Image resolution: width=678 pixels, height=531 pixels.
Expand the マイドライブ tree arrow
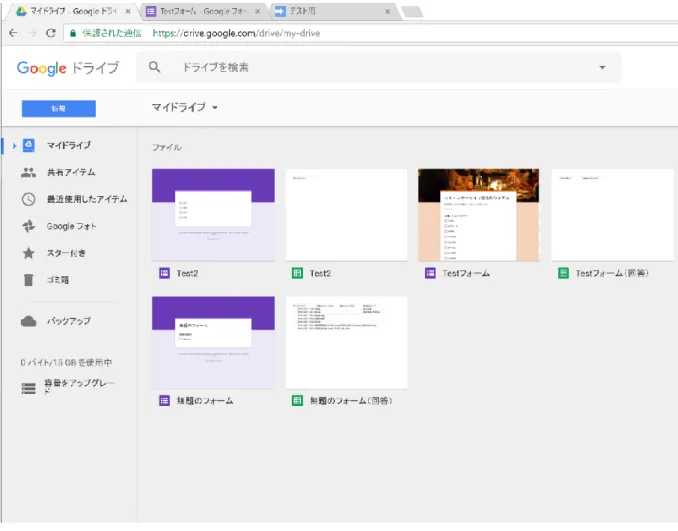coord(14,146)
